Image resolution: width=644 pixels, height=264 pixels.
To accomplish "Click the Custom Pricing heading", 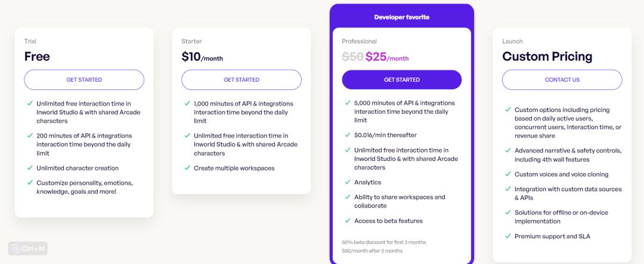I will 547,56.
